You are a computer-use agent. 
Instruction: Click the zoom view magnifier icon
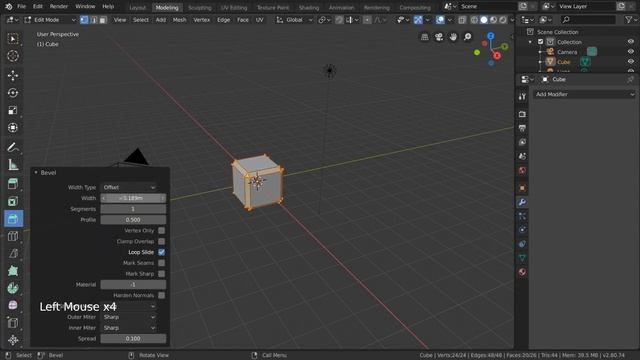467,37
